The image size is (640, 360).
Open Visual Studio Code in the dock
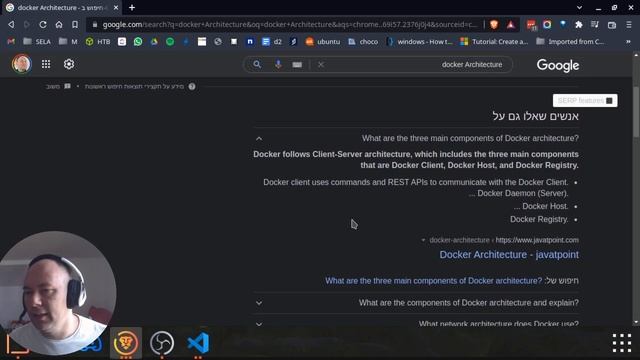[198, 343]
